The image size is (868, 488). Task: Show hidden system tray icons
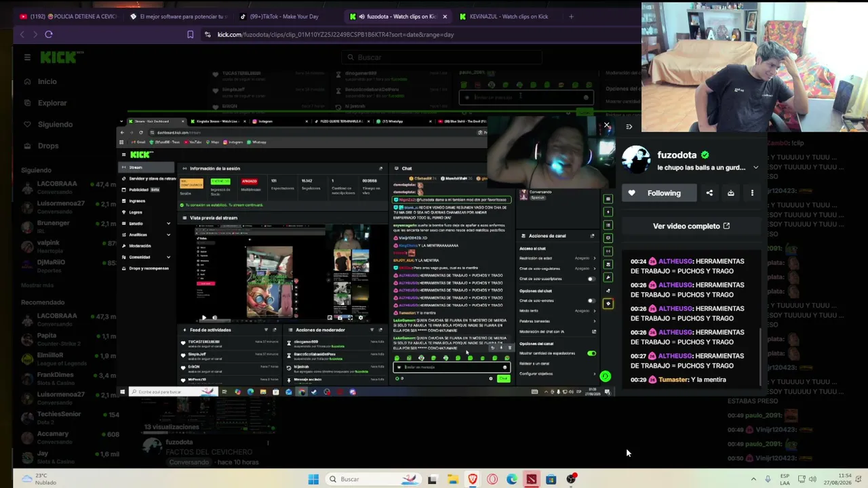753,479
